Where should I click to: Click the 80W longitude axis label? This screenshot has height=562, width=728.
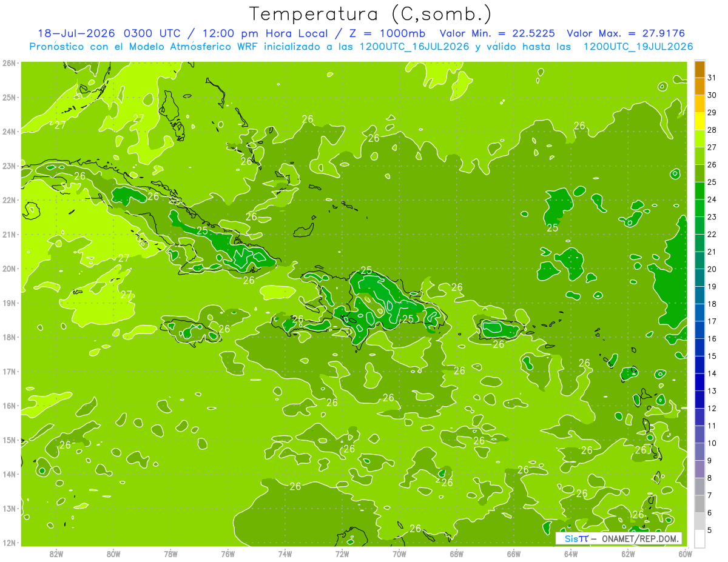(113, 554)
